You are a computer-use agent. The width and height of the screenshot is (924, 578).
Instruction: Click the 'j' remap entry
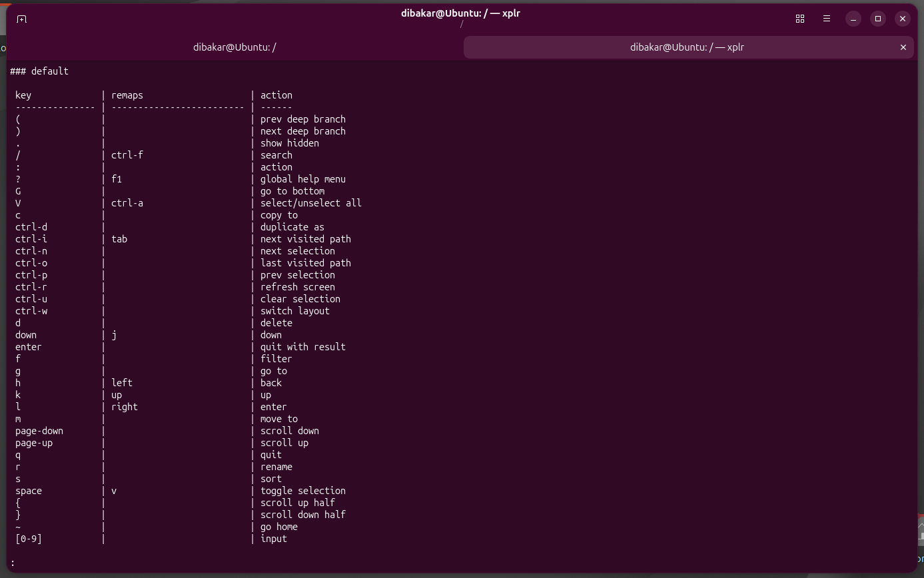(114, 335)
